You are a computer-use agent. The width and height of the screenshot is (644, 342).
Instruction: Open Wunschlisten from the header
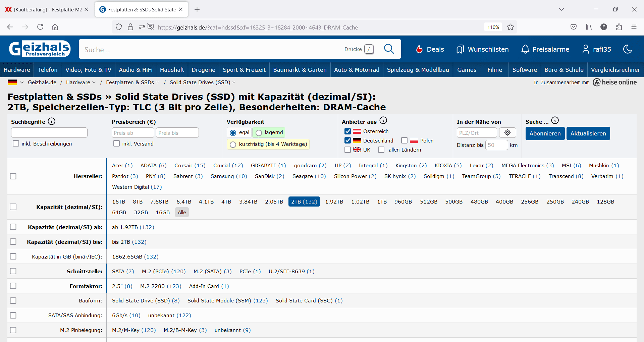(483, 49)
